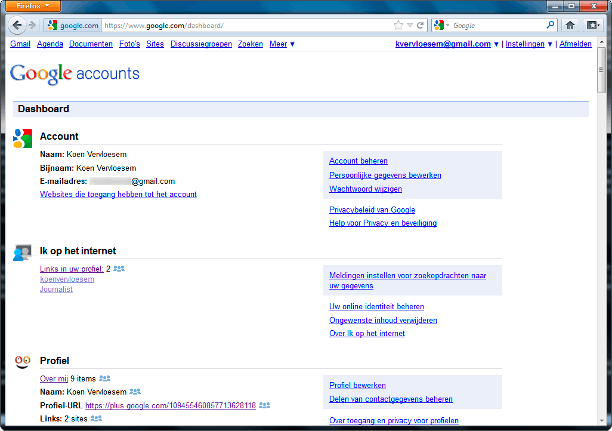
Task: Open Agenda in the top navigation
Action: (50, 44)
